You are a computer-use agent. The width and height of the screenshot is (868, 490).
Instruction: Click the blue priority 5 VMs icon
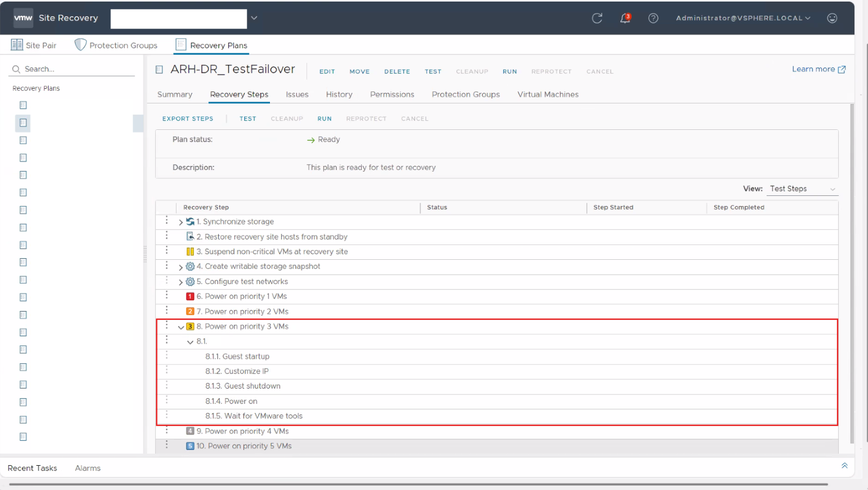click(190, 446)
